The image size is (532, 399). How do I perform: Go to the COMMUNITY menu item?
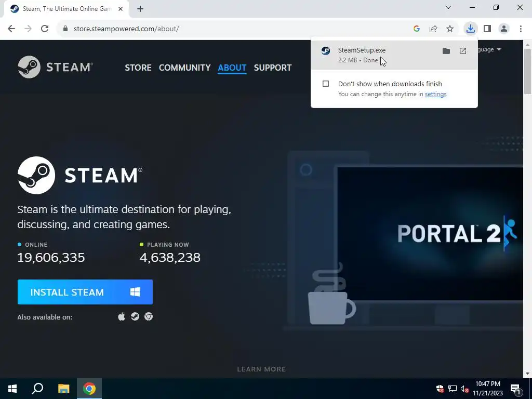point(184,68)
